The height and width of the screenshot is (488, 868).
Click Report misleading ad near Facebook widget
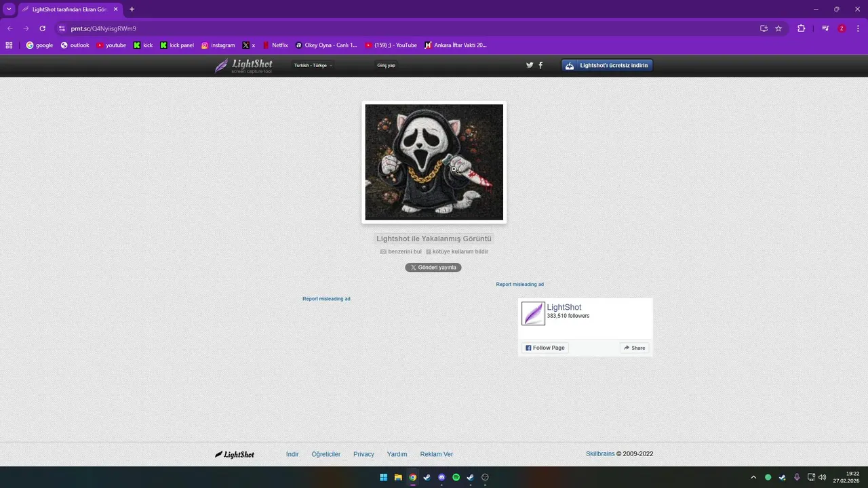519,285
